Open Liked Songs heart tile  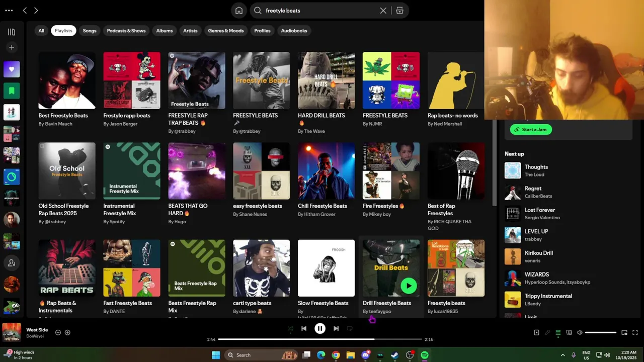12,69
